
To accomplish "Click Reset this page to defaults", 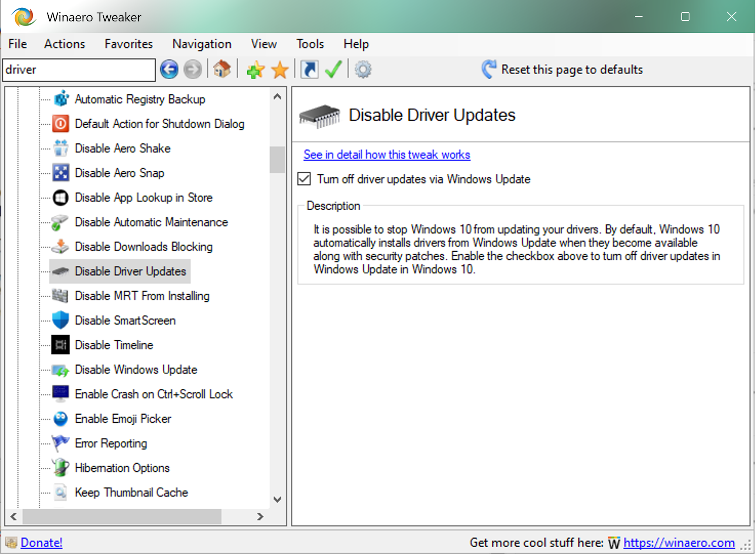I will click(562, 69).
